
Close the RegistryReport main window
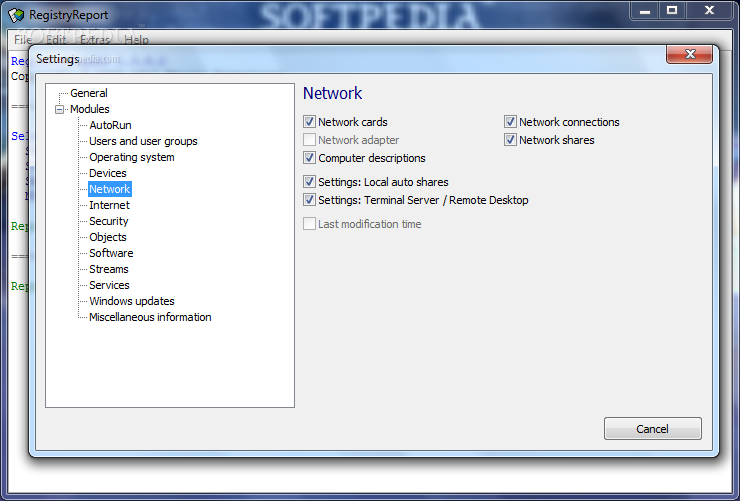tap(709, 10)
